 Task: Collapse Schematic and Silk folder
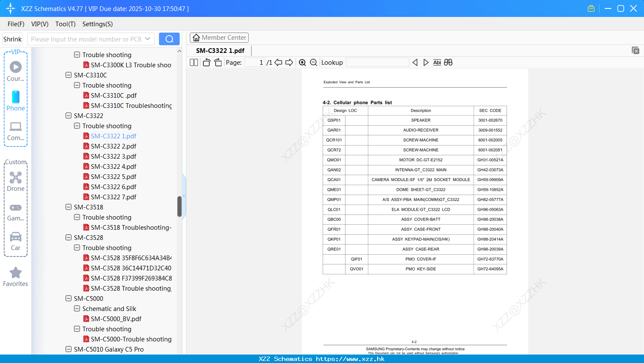pyautogui.click(x=77, y=308)
